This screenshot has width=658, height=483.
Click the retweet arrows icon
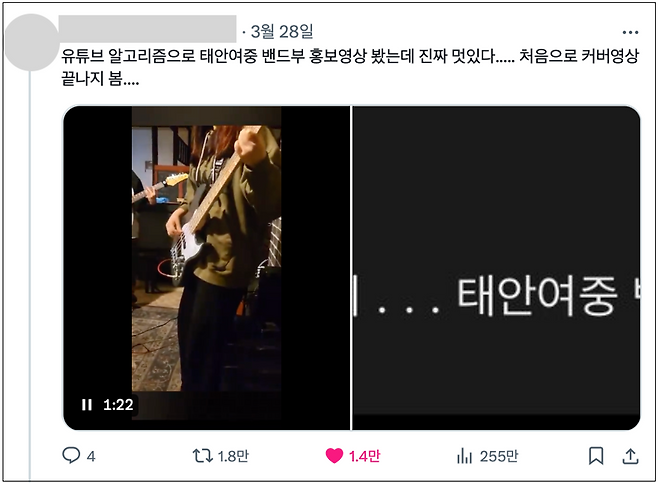[x=202, y=456]
